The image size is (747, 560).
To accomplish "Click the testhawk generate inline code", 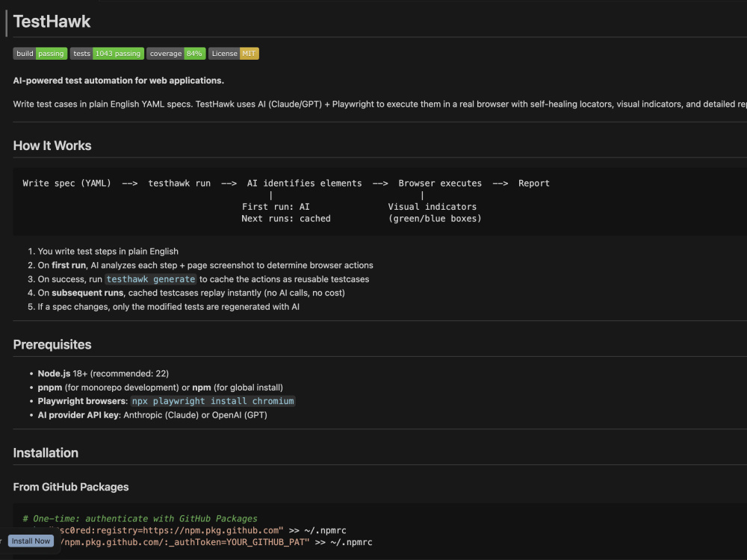I will [151, 279].
